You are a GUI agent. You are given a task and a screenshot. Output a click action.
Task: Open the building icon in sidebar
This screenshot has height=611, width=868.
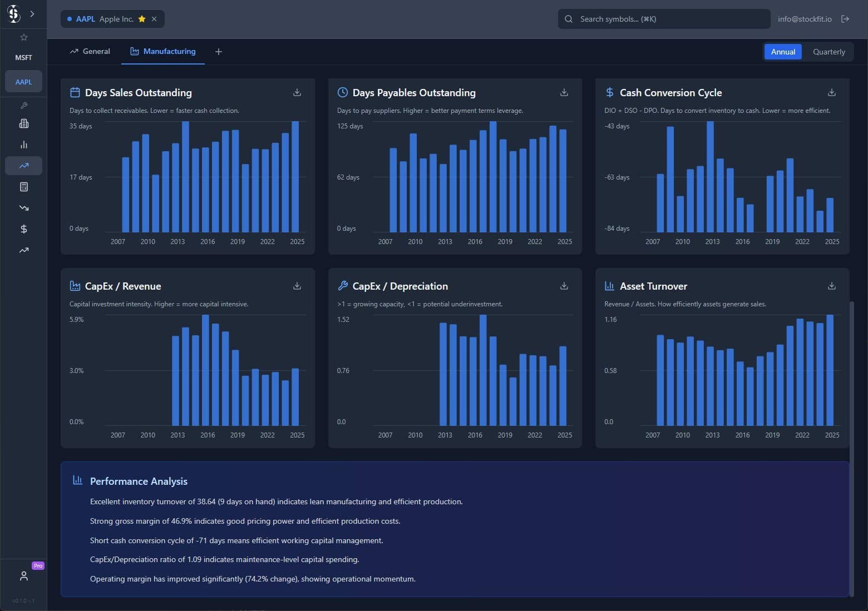pyautogui.click(x=24, y=123)
